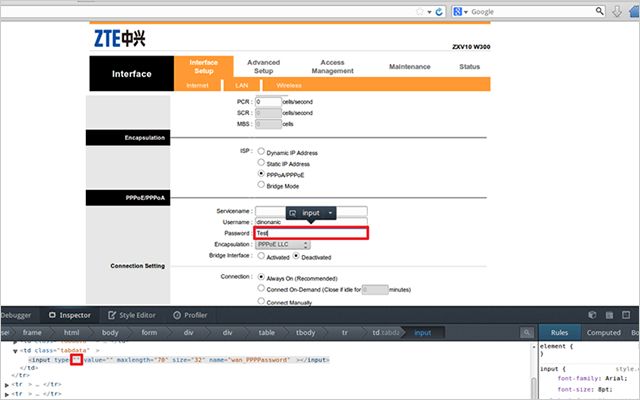This screenshot has width=640, height=400.
Task: Click the Servicename text field
Action: coord(311,211)
